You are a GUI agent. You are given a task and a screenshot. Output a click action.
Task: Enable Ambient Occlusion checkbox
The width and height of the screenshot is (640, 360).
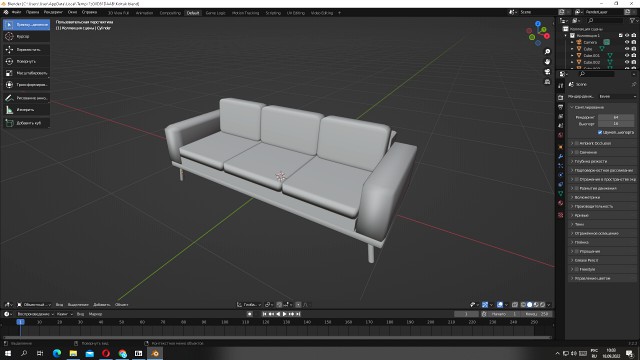(x=577, y=143)
